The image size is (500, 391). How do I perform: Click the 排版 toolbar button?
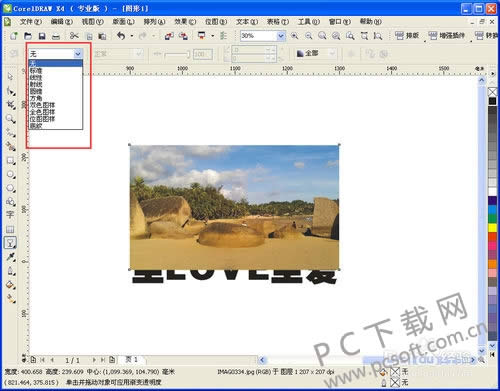coord(407,35)
